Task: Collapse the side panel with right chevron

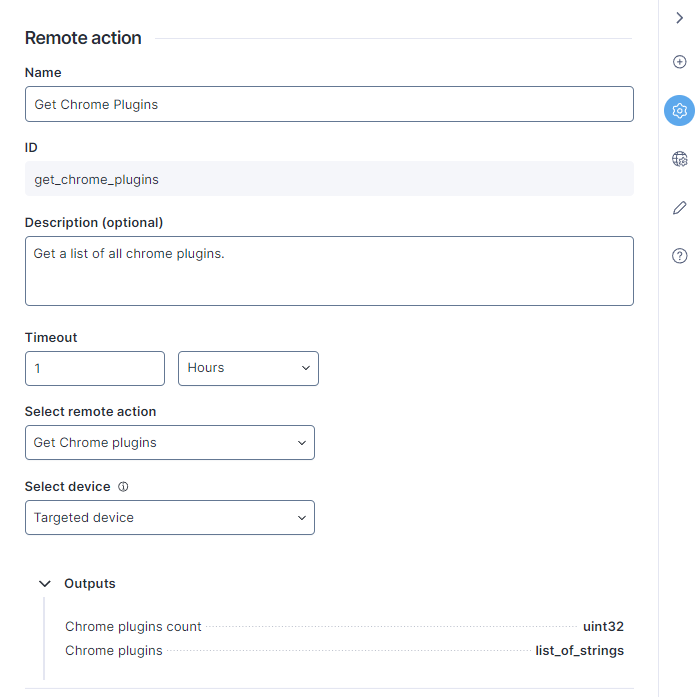Action: coord(679,18)
